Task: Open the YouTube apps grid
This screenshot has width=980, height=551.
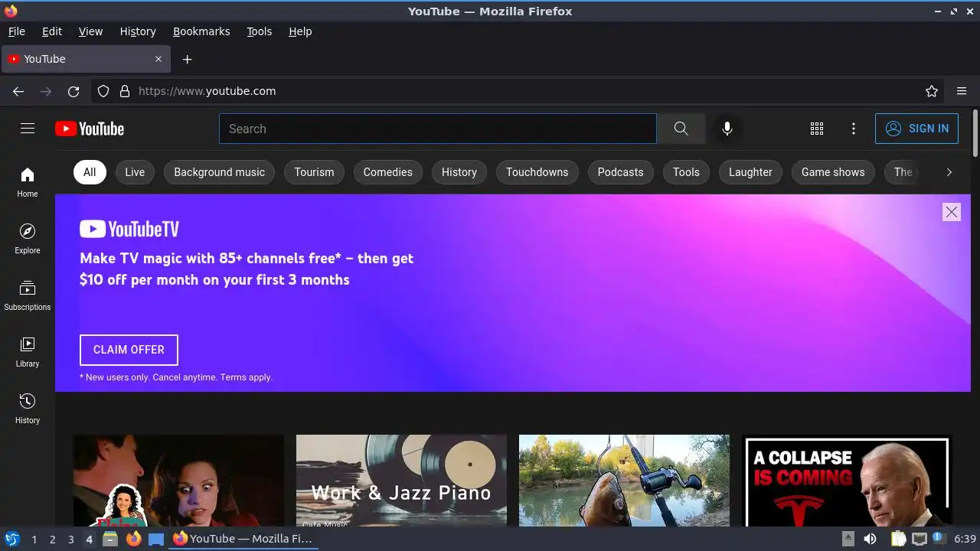Action: (x=817, y=129)
